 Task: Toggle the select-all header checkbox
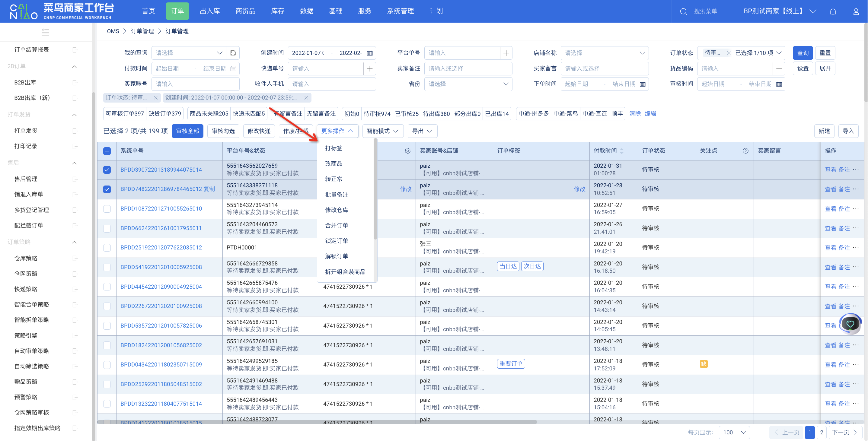(x=107, y=151)
